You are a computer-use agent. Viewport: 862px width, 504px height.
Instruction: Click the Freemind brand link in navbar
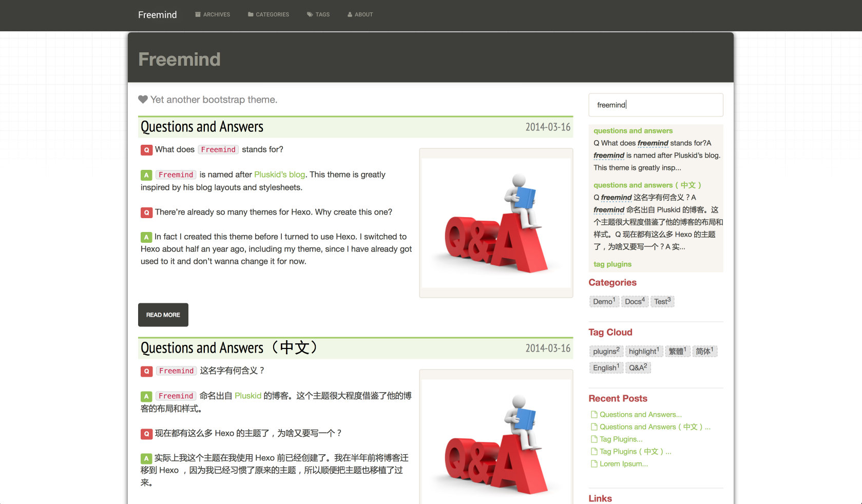(x=157, y=15)
